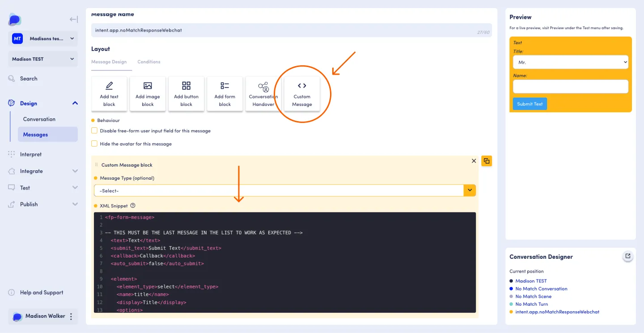Click Madison Walker's avatar icon
Screen dimensions: 644x333
(x=17, y=316)
